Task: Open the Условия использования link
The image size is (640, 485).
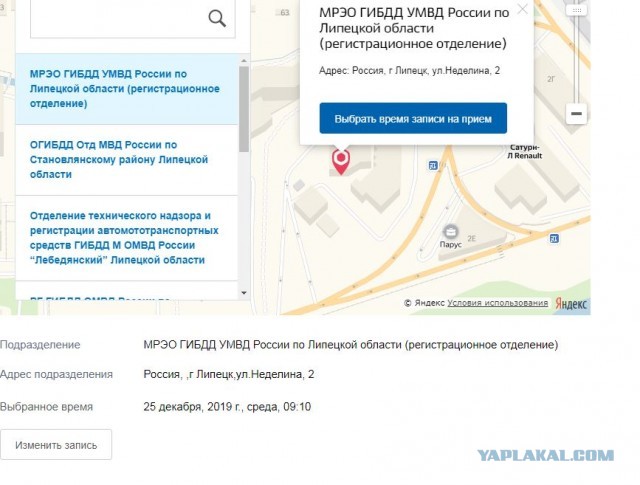Action: coord(498,303)
